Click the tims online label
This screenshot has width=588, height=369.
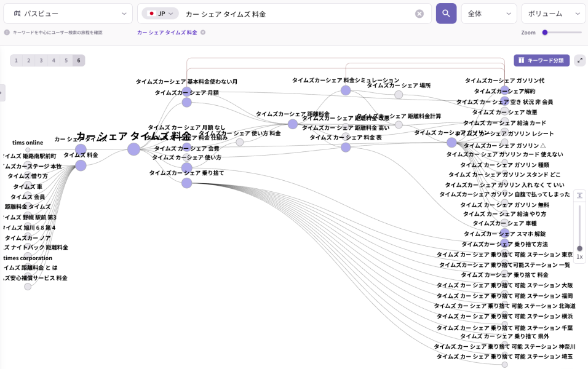[28, 143]
